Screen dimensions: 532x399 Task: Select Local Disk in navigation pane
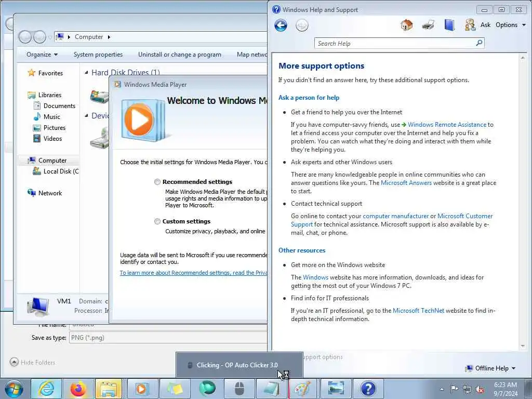[x=61, y=171]
